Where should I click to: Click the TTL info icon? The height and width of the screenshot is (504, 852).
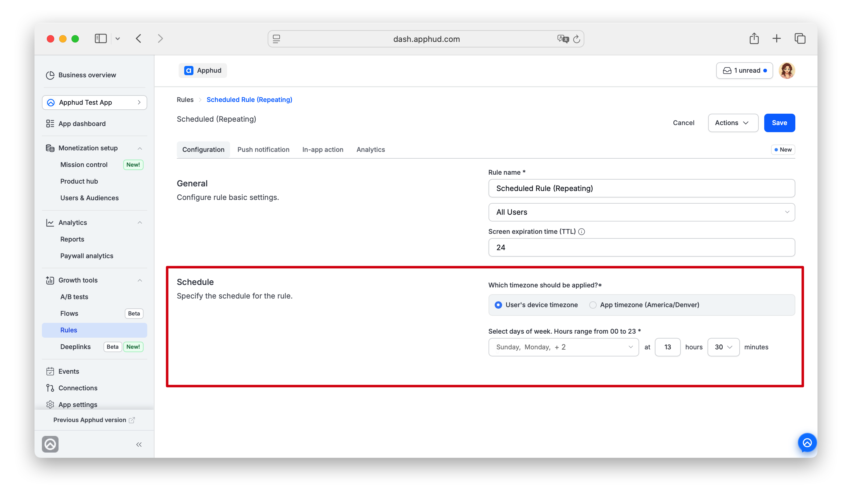click(581, 231)
